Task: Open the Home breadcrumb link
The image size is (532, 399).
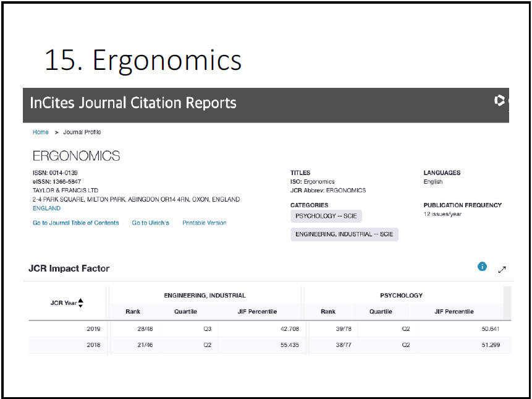Action: (41, 132)
